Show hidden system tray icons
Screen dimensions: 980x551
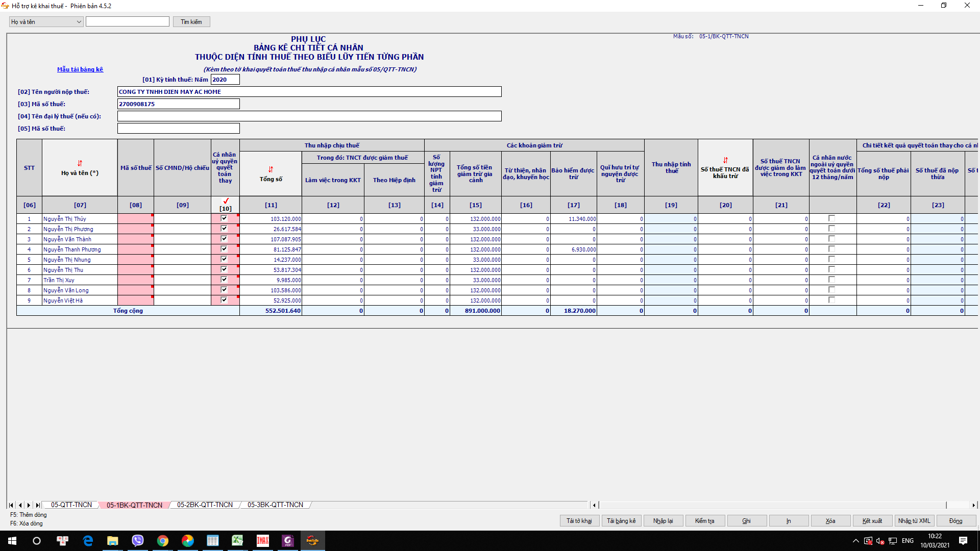[x=855, y=541]
